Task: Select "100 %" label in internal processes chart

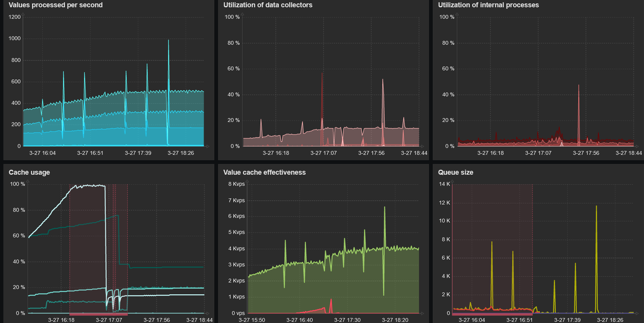Action: click(x=447, y=17)
